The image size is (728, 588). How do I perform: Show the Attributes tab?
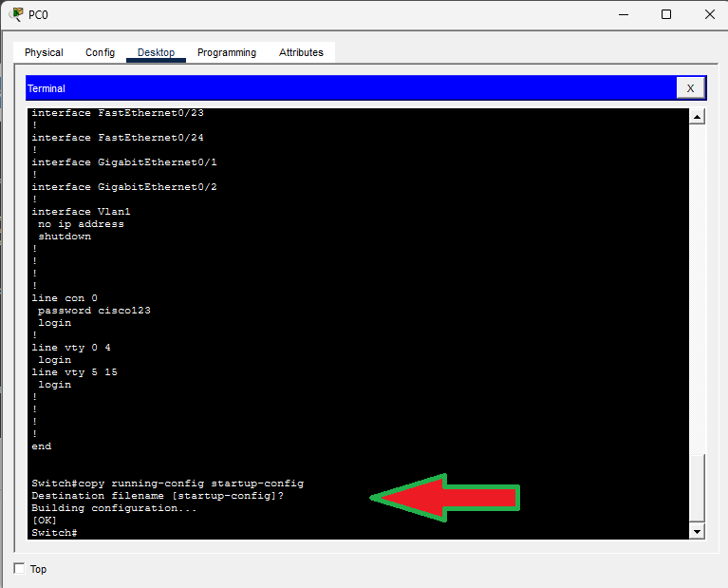coord(301,53)
